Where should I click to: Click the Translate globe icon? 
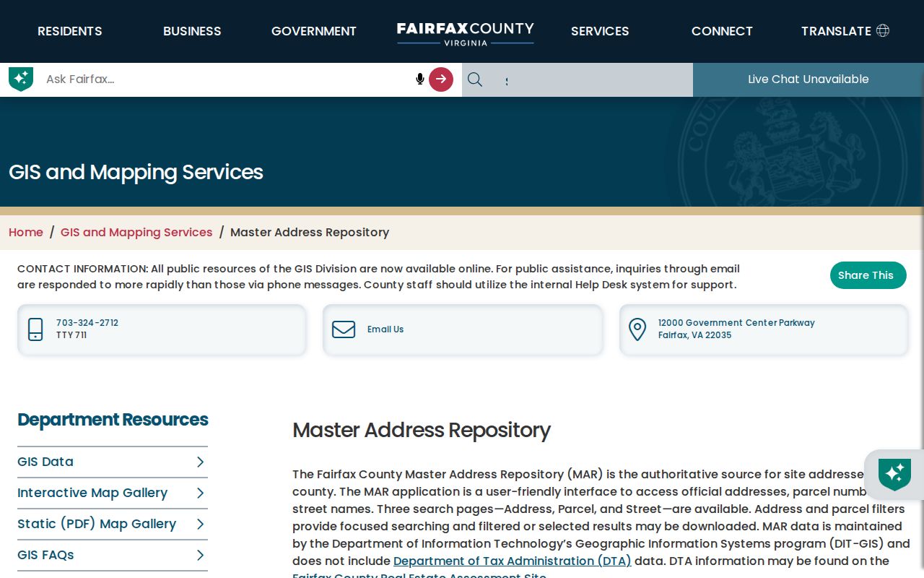[883, 30]
